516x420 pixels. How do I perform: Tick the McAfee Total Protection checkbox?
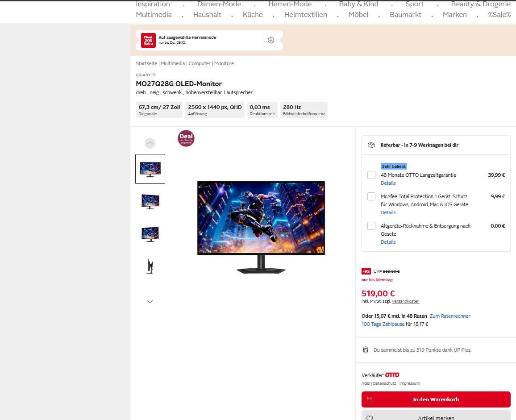[x=371, y=196]
